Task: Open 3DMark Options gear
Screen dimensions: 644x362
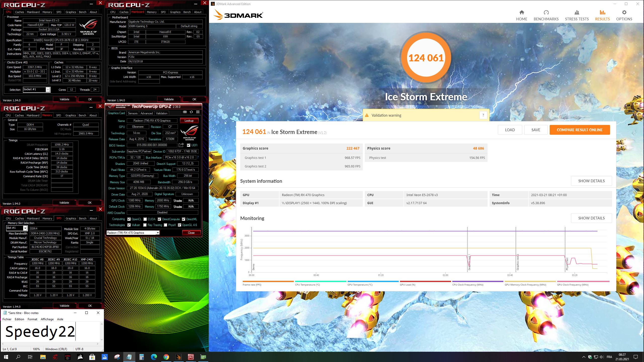Action: tap(624, 16)
